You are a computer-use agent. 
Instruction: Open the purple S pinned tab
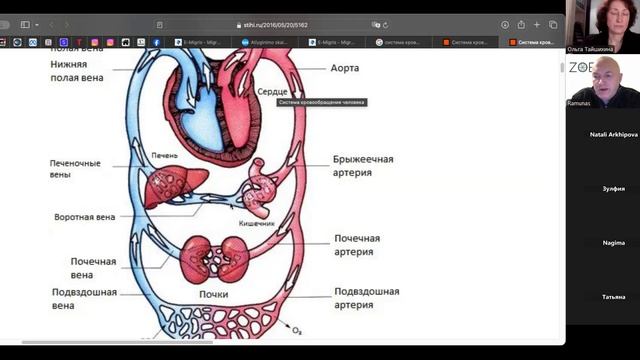(x=64, y=42)
